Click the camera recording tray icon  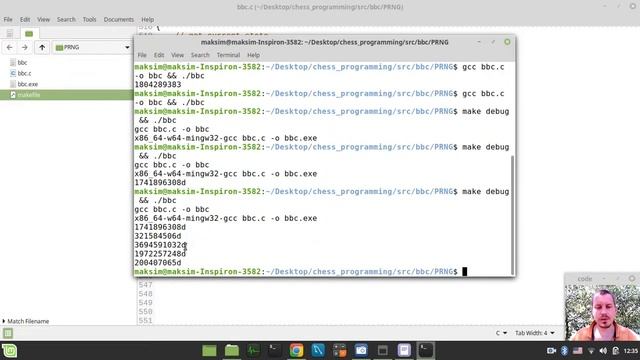(551, 351)
